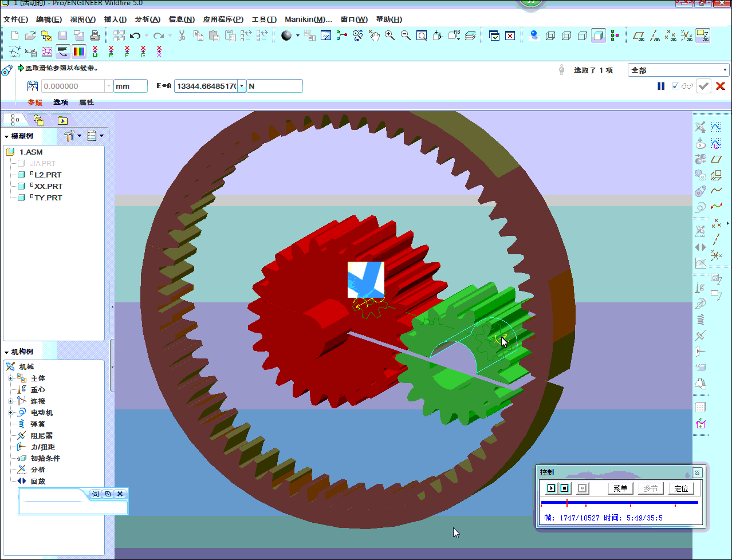Screen dimensions: 732x560
Task: Click the red X cancel feature icon
Action: coord(721,86)
